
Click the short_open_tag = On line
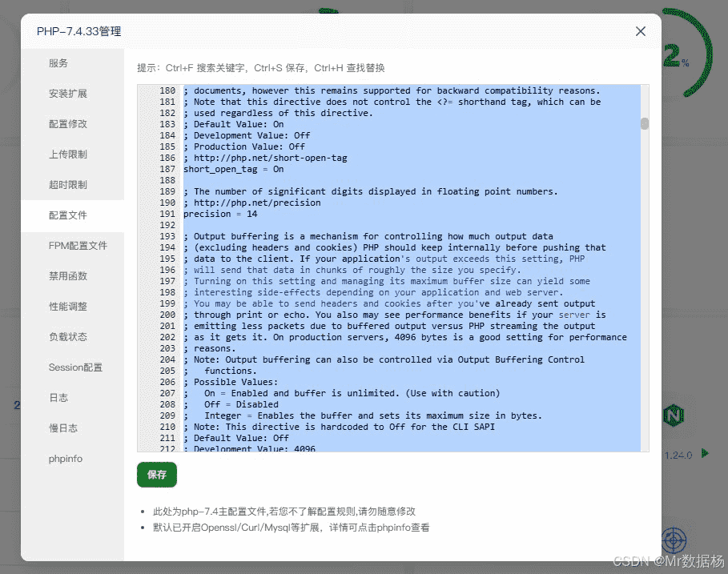(x=234, y=170)
